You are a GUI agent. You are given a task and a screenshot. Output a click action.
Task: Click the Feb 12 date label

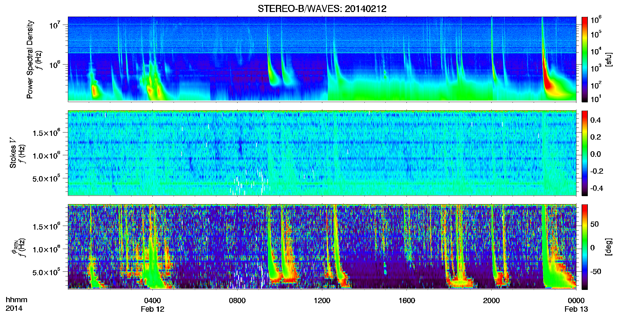[152, 309]
